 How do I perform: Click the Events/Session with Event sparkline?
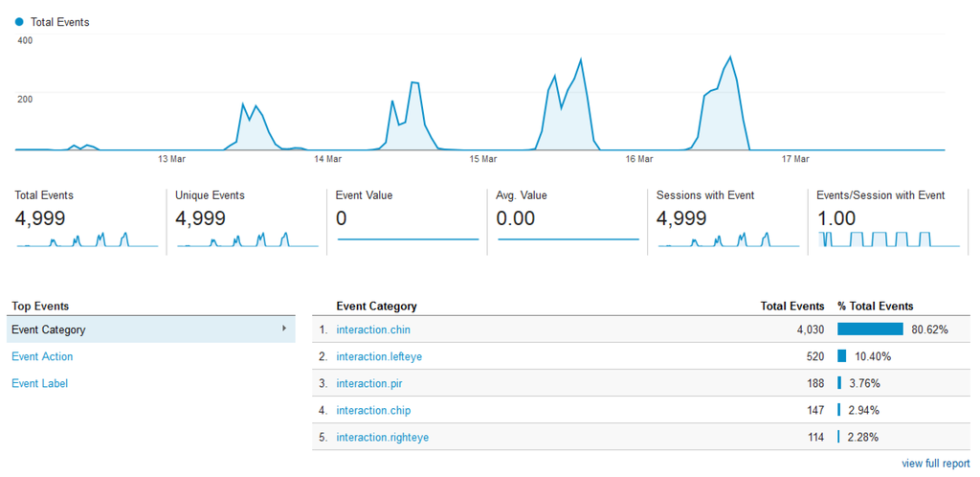(x=888, y=238)
